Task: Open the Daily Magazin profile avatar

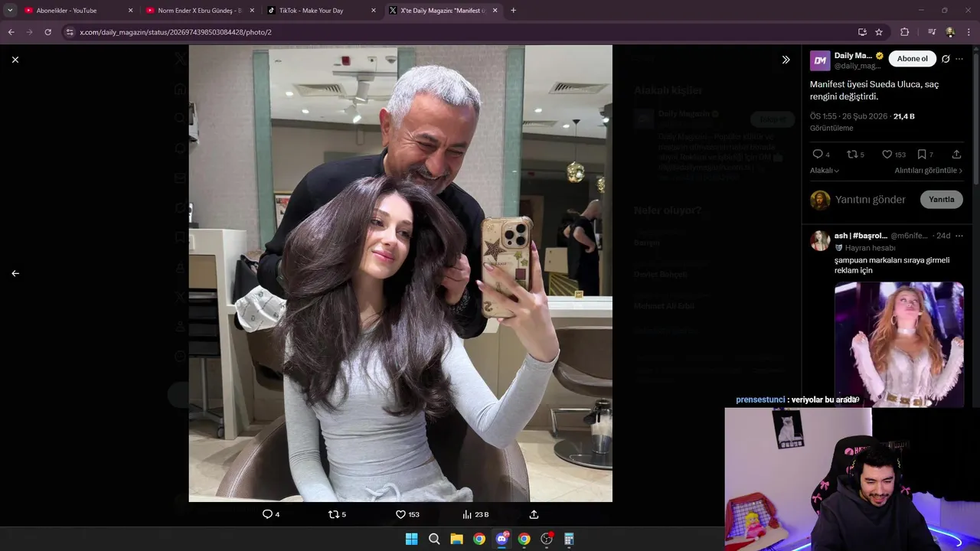Action: tap(820, 60)
